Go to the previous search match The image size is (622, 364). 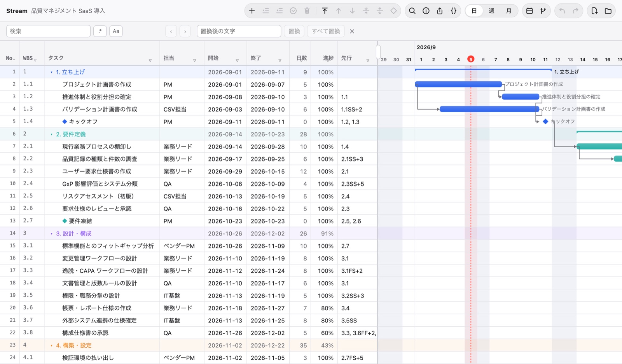171,31
